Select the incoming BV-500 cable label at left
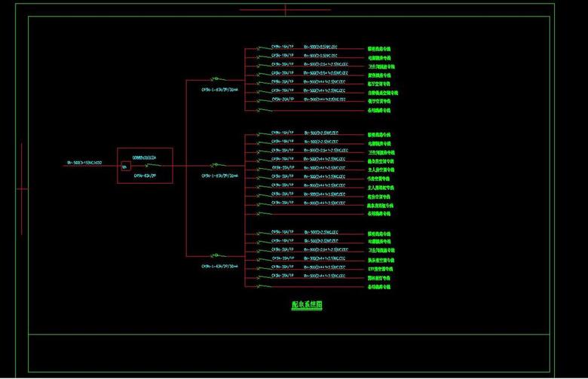Viewport: 588px width, 379px height. click(84, 162)
